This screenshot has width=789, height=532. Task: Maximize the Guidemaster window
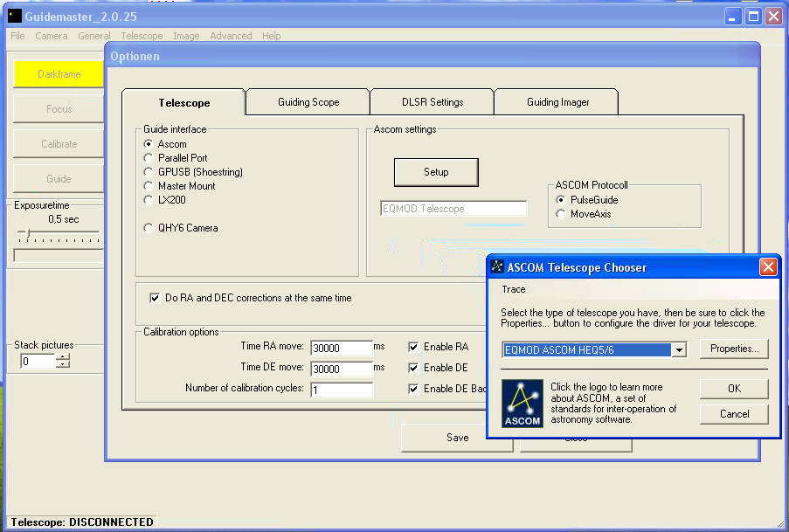[x=753, y=17]
